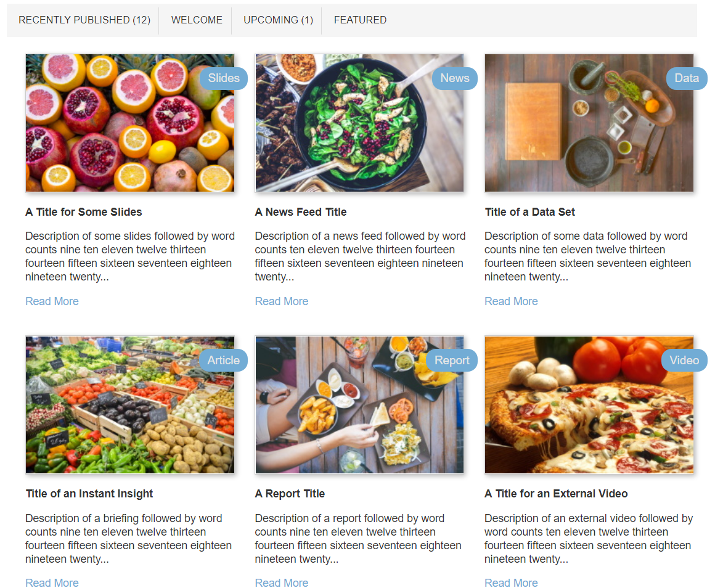Screen dimensions: 715x588
Task: Follow Read More under A News Feed Title
Action: (281, 301)
